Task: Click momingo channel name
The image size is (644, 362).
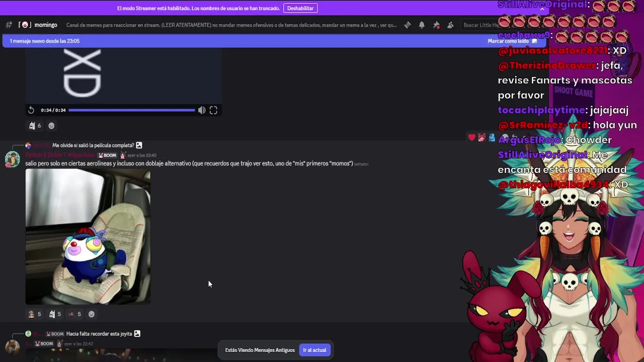Action: click(46, 25)
